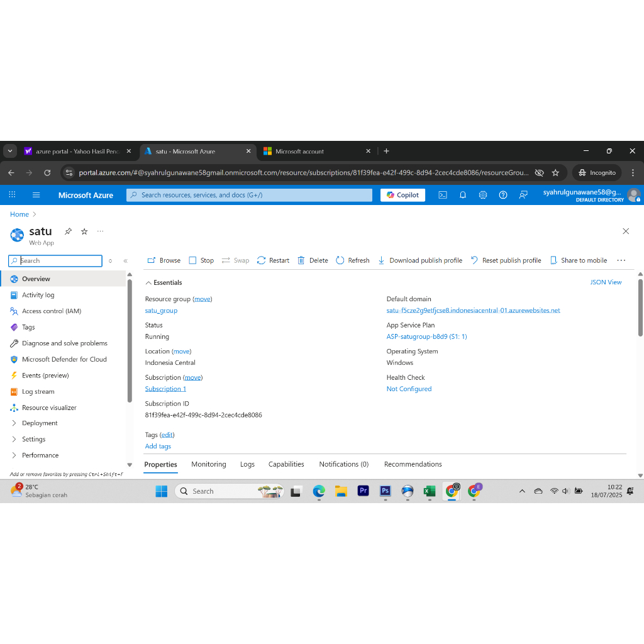644x644 pixels.
Task: Open Subscription 1 link
Action: tap(165, 389)
